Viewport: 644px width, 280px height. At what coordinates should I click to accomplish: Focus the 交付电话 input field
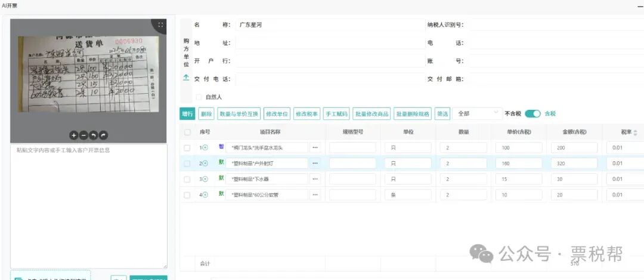coord(330,79)
